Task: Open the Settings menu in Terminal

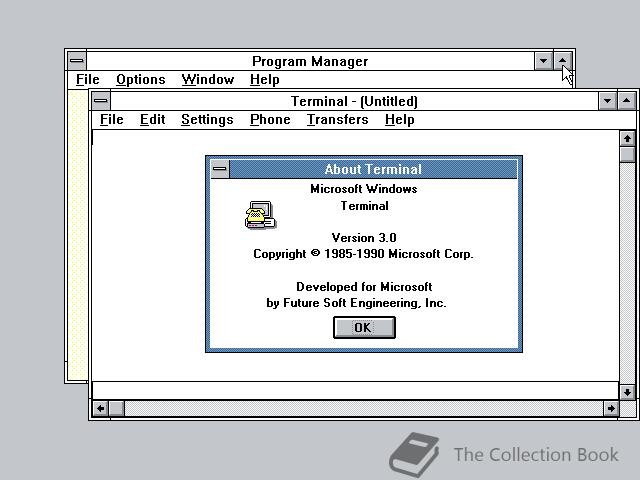Action: click(x=207, y=120)
